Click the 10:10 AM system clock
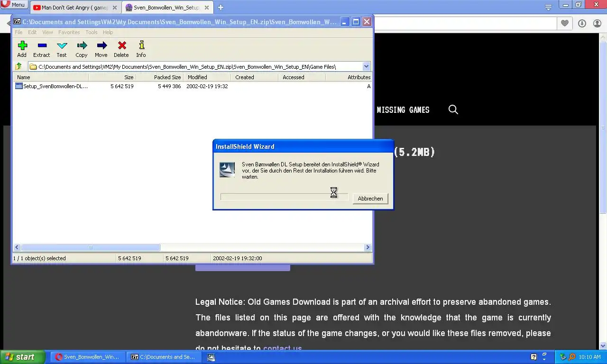Image resolution: width=607 pixels, height=364 pixels. [590, 357]
